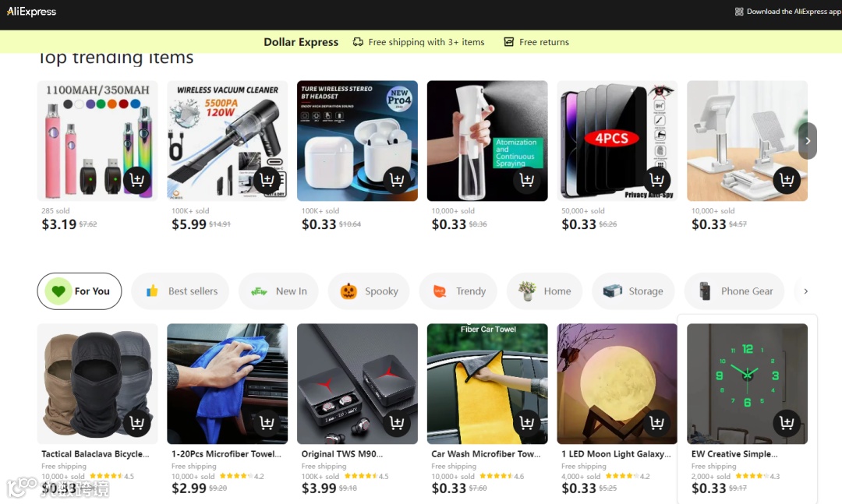This screenshot has height=504, width=842.
Task: Click the AliExpress logo
Action: 31,11
